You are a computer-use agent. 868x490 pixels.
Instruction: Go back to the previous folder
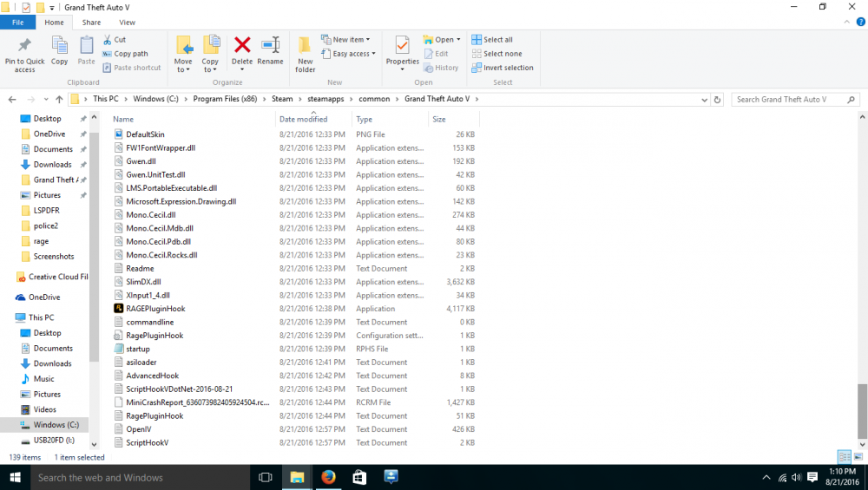(x=12, y=100)
